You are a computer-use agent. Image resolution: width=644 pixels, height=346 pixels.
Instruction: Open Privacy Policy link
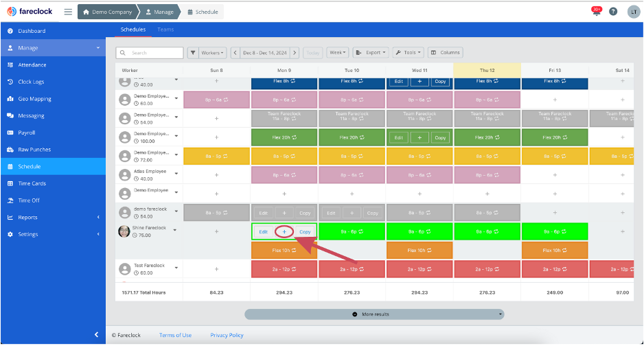(x=227, y=335)
